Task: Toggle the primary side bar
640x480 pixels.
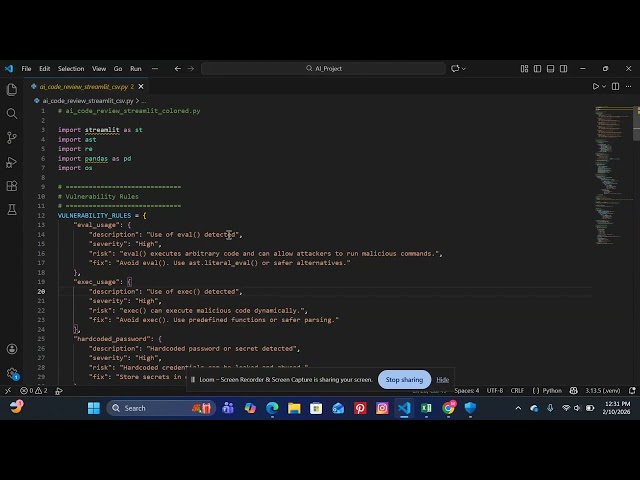Action: tap(538, 69)
